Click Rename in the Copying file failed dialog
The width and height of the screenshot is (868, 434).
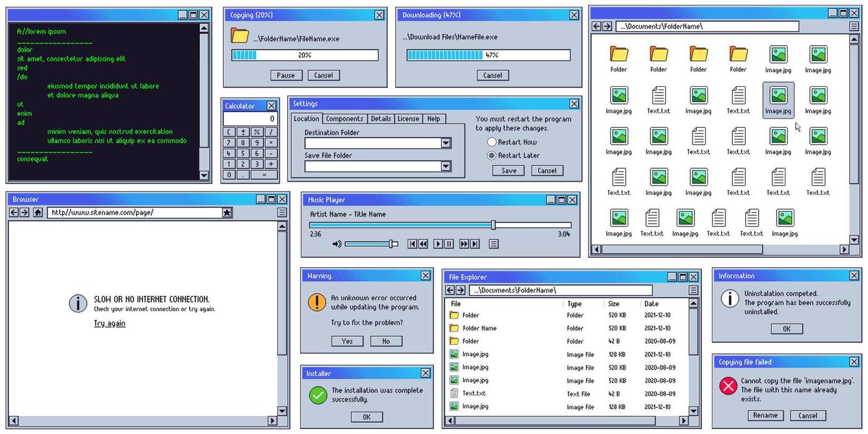coord(765,415)
